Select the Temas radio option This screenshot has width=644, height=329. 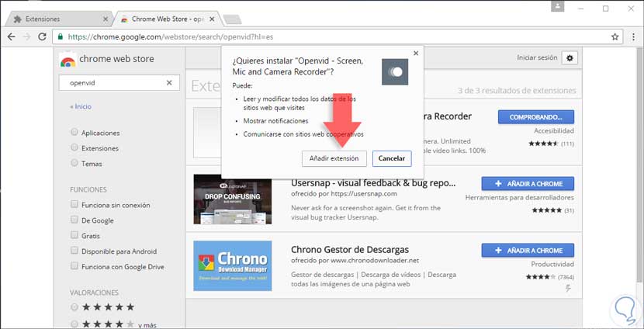coord(74,163)
